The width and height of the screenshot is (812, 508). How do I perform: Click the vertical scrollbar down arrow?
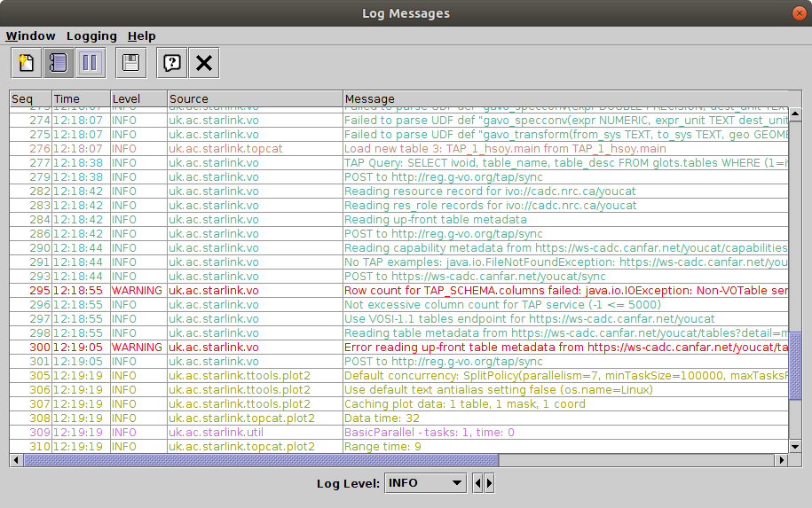pos(796,447)
